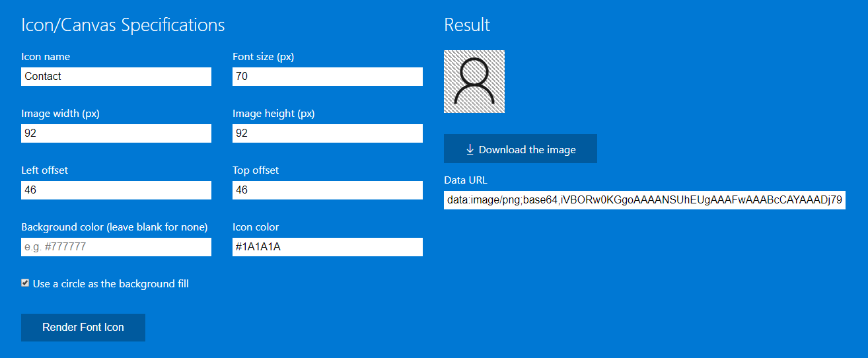The height and width of the screenshot is (358, 868).
Task: Click the Font size input field
Action: (x=328, y=77)
